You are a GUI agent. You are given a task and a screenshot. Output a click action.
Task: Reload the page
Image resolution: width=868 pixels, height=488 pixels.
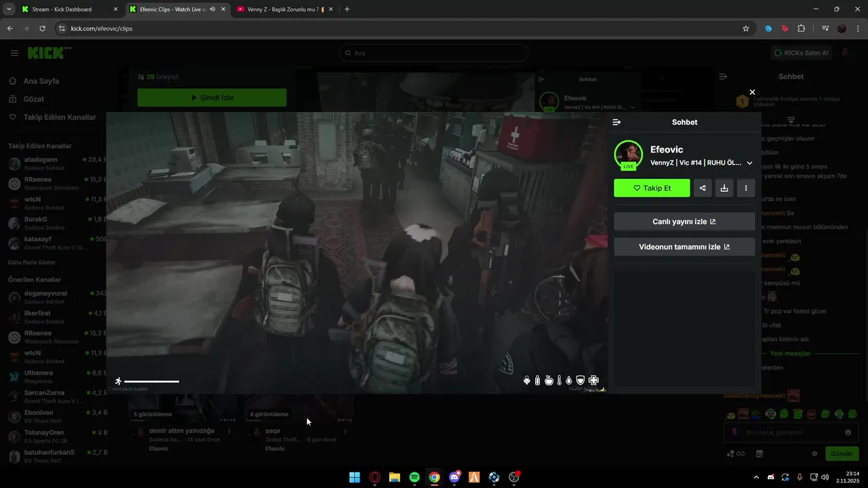point(42,28)
